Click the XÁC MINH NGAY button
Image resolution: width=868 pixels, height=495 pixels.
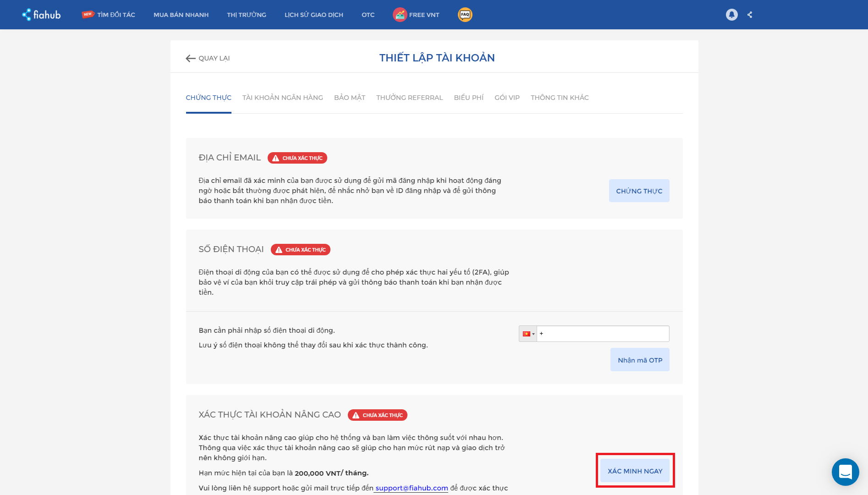[634, 471]
